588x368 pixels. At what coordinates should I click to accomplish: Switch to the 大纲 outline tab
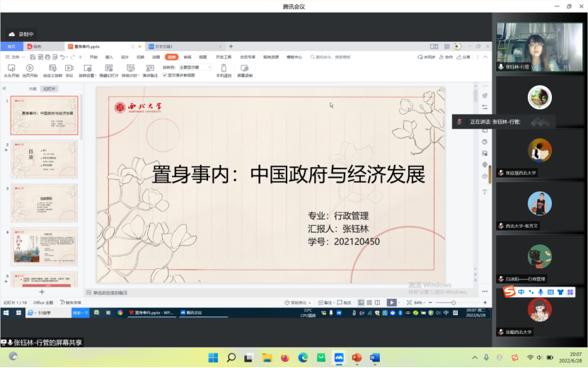tap(32, 89)
